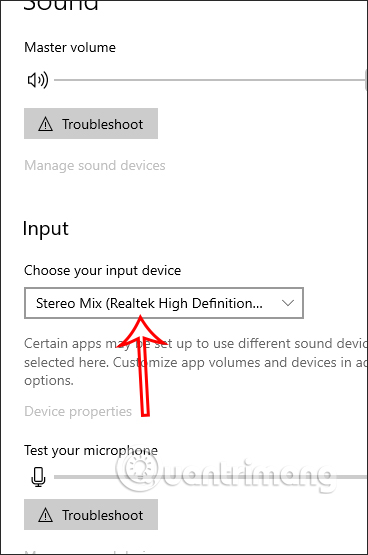Click the microphone test level bar
The height and width of the screenshot is (555, 368).
[211, 477]
